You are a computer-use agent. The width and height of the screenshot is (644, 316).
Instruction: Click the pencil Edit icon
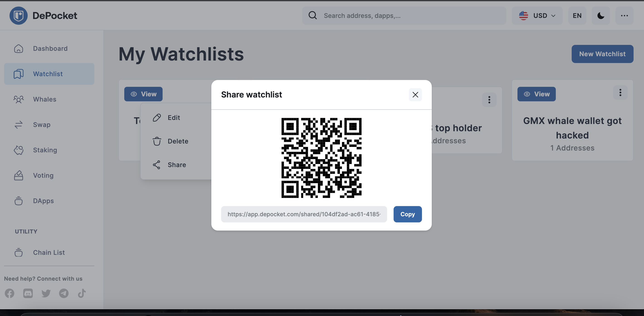[157, 117]
